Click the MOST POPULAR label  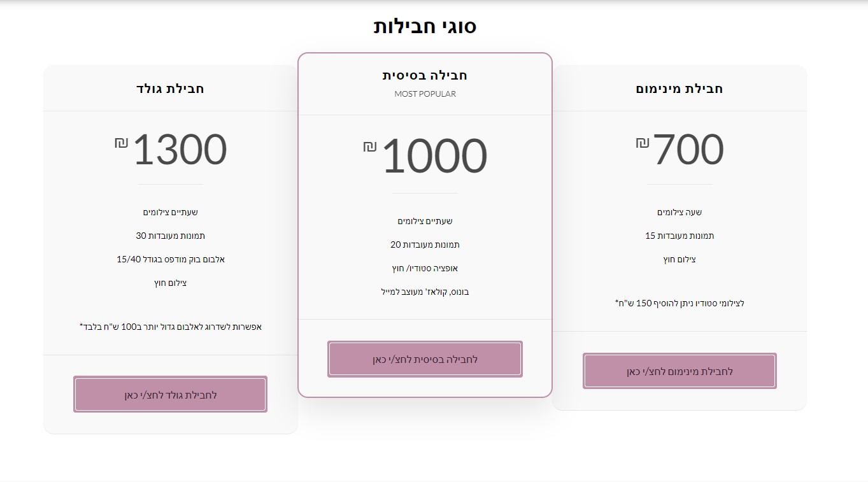(425, 94)
